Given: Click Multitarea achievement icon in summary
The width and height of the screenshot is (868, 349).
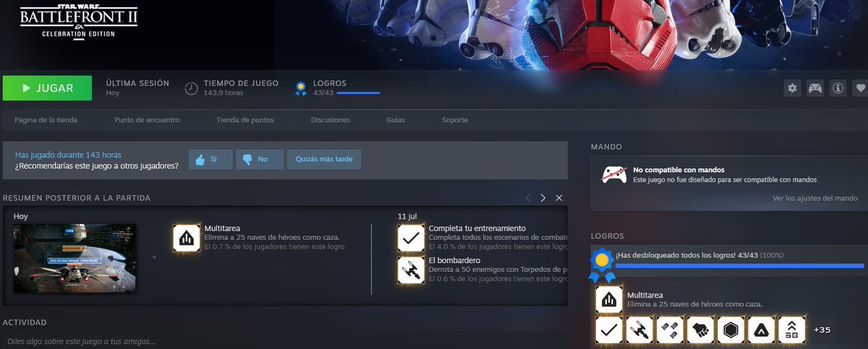Looking at the screenshot, I should tap(187, 238).
